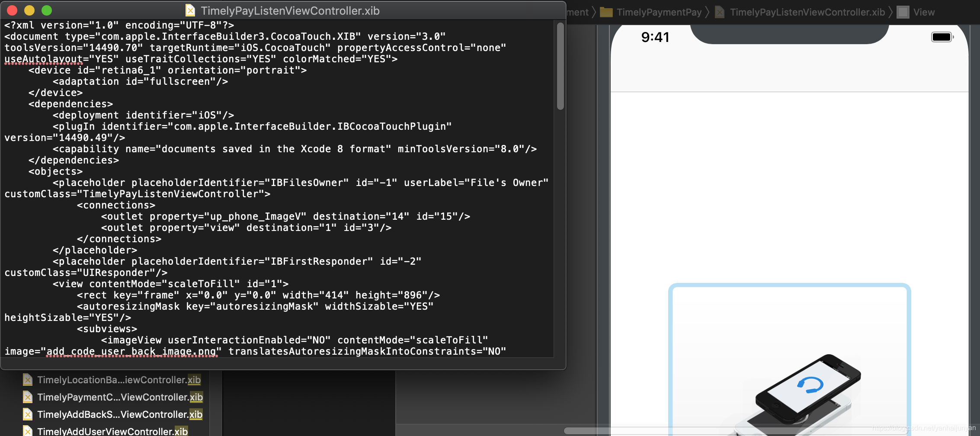The width and height of the screenshot is (980, 436).
Task: Select the phone image view in the canvas
Action: click(789, 359)
